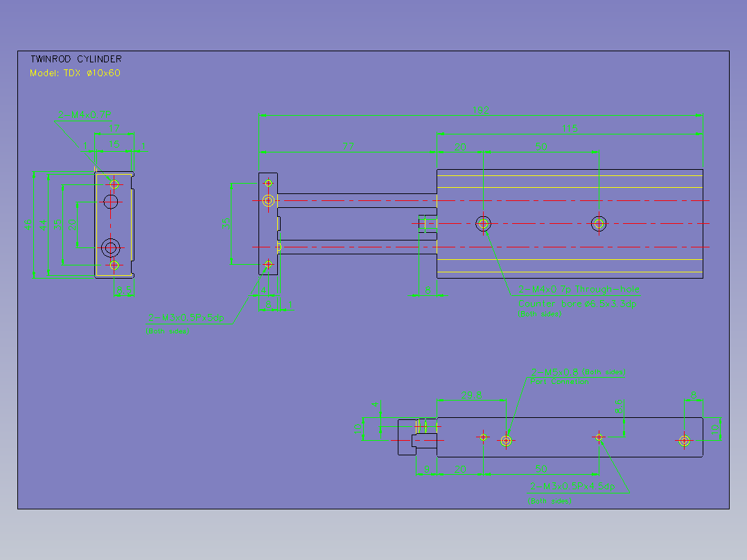The image size is (747, 560).
Task: Click the 77 rod length dimension
Action: 349,146
